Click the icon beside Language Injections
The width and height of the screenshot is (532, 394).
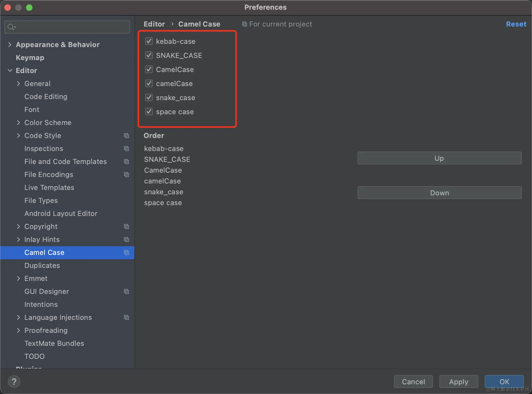126,317
